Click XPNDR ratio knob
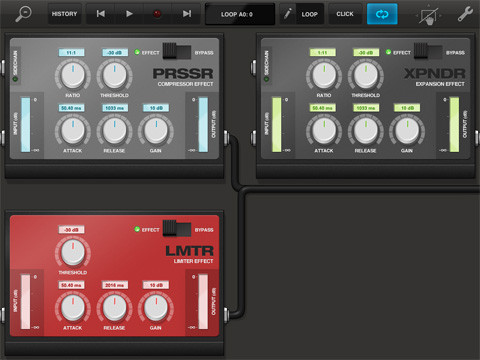The height and width of the screenshot is (360, 480). pos(324,75)
